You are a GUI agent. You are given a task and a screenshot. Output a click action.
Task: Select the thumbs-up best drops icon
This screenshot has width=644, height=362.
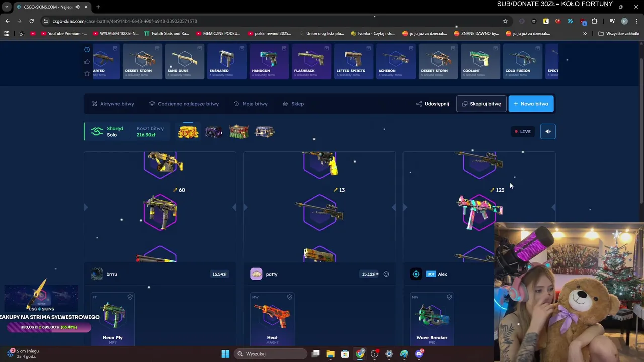pyautogui.click(x=87, y=62)
